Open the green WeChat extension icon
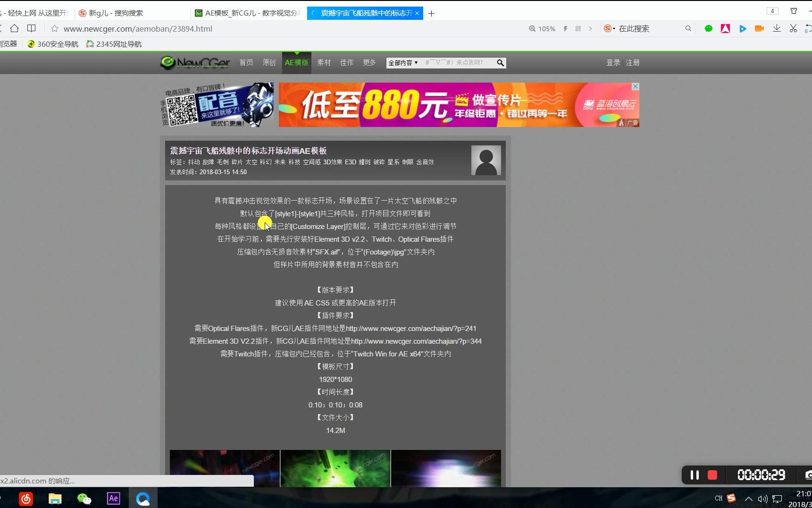 pos(709,29)
